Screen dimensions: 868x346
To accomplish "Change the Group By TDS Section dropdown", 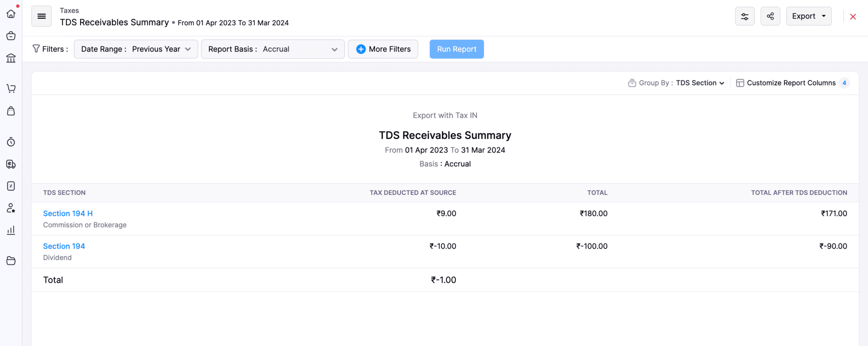I will pyautogui.click(x=700, y=83).
